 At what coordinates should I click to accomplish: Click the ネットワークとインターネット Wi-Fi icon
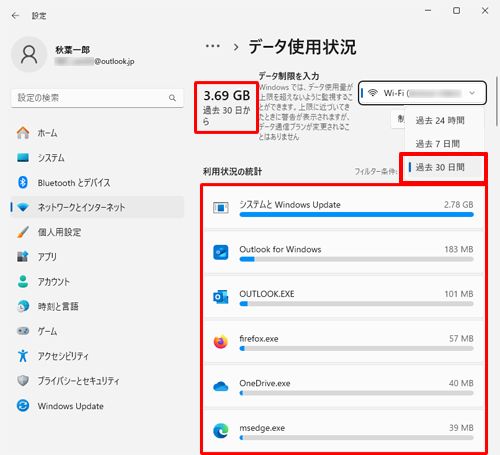[x=23, y=207]
